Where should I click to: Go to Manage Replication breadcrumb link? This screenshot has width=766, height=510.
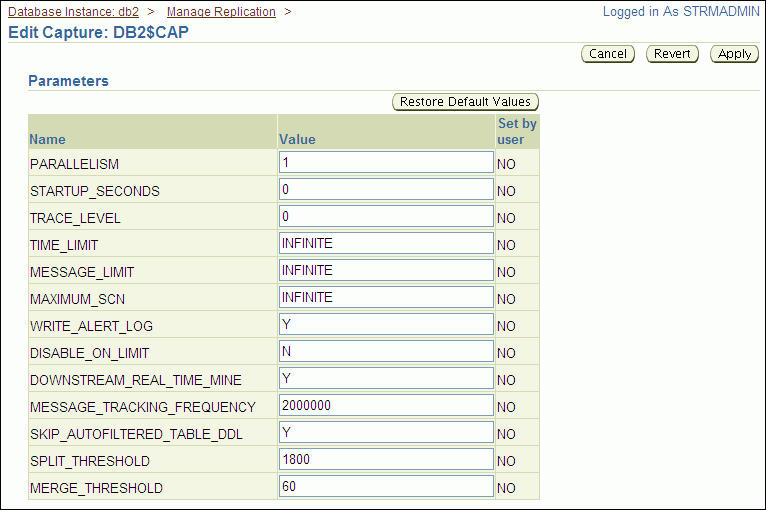(221, 12)
